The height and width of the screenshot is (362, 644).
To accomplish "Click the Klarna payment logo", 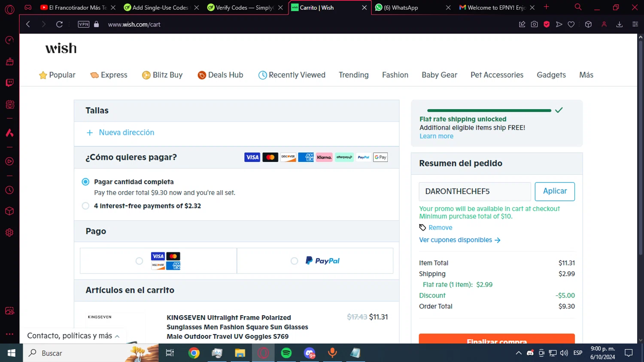I will (324, 157).
